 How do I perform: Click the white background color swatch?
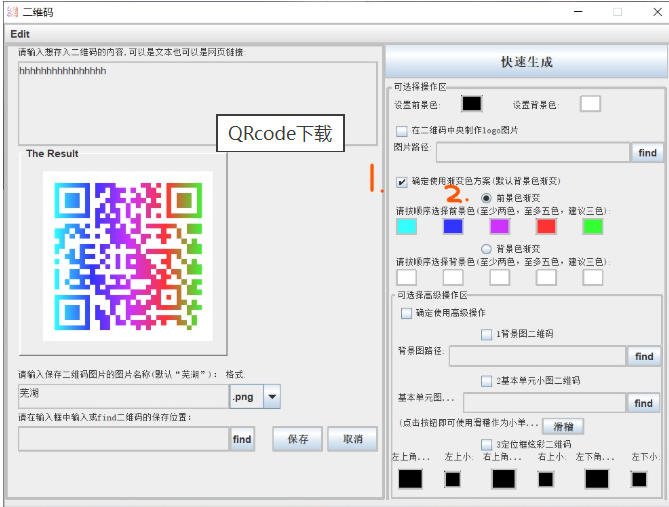[x=590, y=104]
